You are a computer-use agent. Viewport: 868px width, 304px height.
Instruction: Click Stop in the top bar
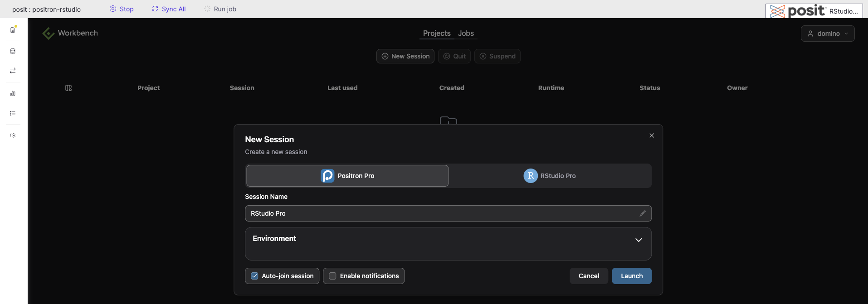[122, 9]
